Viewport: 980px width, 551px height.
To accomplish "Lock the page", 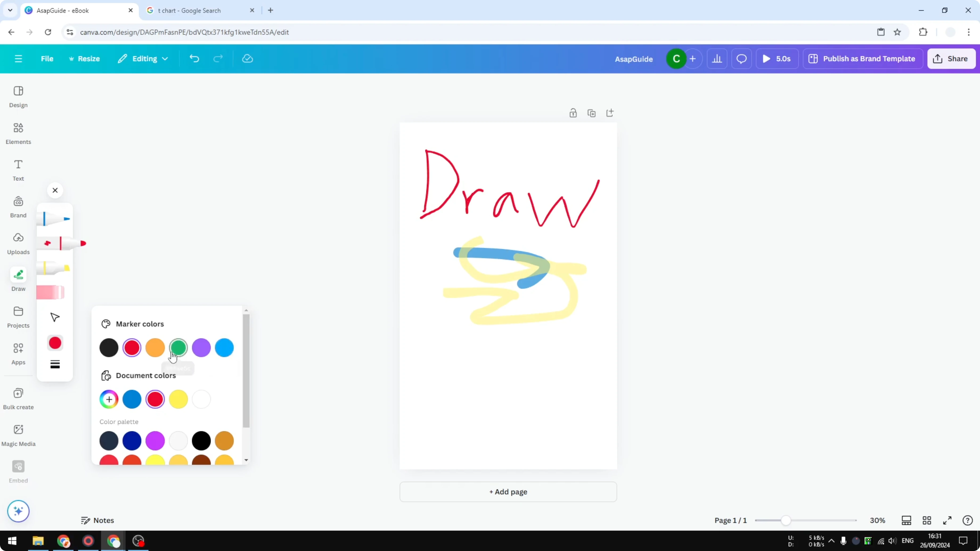I will click(573, 113).
